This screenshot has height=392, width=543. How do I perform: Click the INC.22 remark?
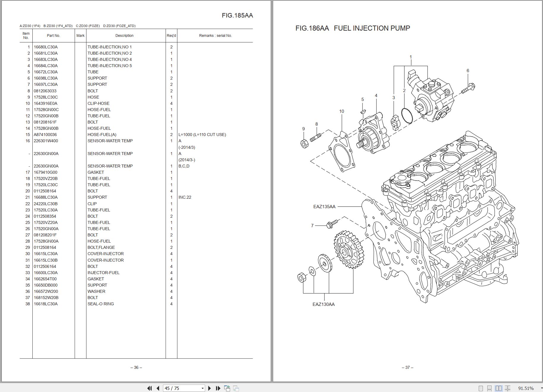[x=185, y=197]
